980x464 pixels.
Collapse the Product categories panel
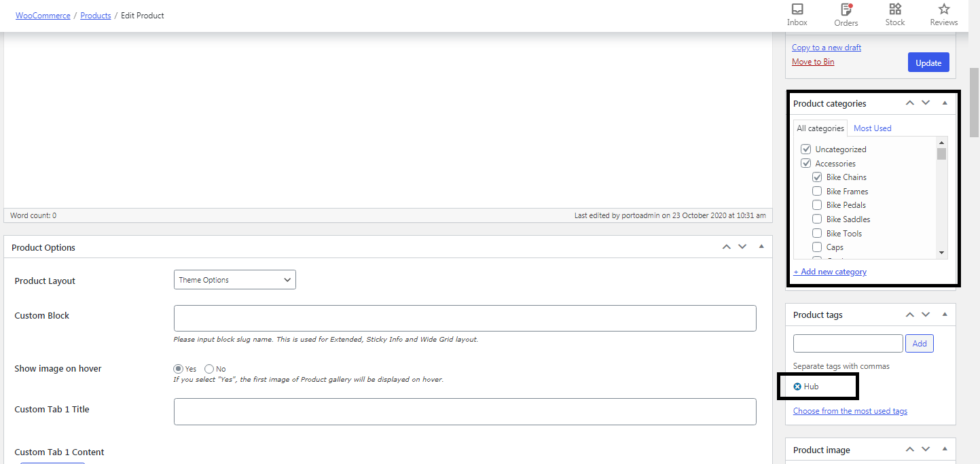(x=944, y=103)
